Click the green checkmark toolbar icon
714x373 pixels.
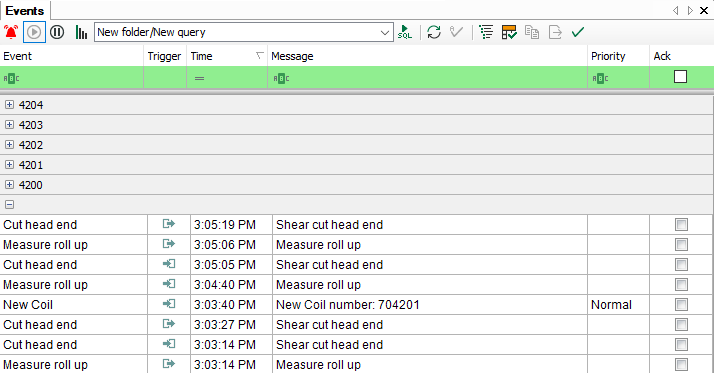[578, 32]
